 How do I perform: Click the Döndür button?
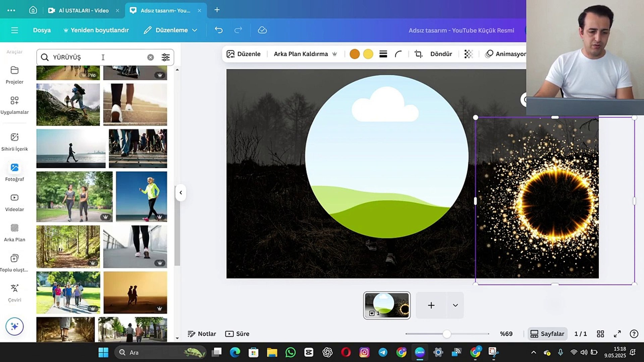[441, 54]
